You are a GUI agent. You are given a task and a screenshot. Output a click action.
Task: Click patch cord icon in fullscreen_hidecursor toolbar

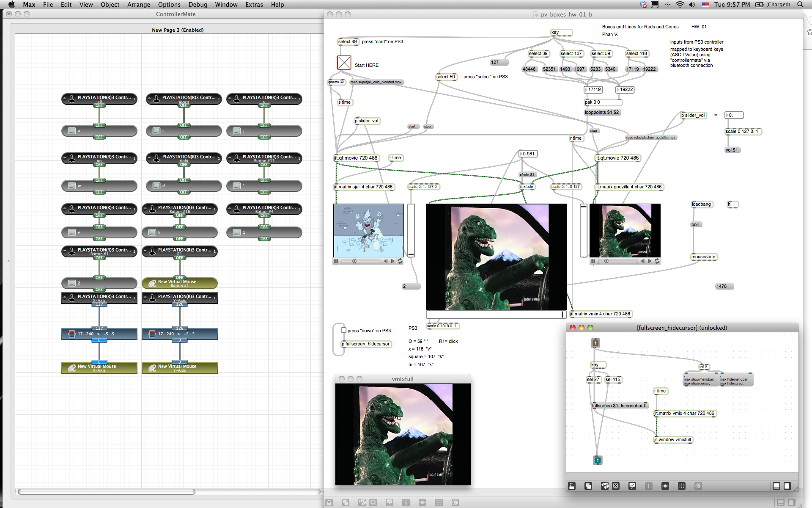[x=665, y=486]
